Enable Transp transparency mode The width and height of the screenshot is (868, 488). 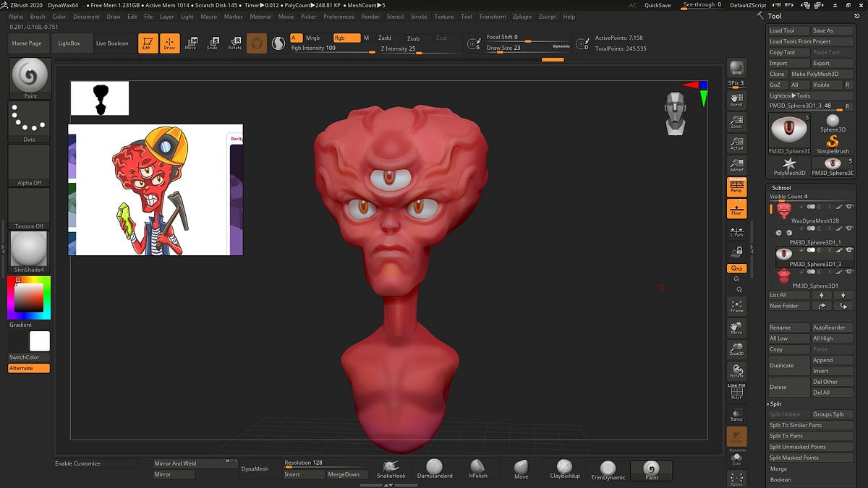tap(736, 414)
